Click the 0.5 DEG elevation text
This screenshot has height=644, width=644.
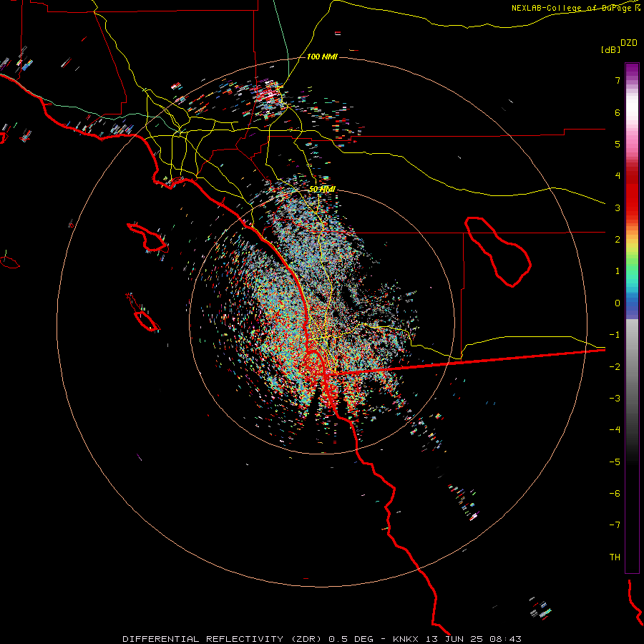click(351, 639)
